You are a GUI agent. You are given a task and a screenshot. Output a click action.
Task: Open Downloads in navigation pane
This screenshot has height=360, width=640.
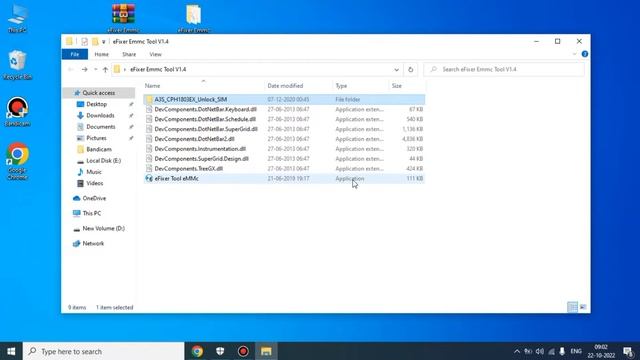pos(100,116)
